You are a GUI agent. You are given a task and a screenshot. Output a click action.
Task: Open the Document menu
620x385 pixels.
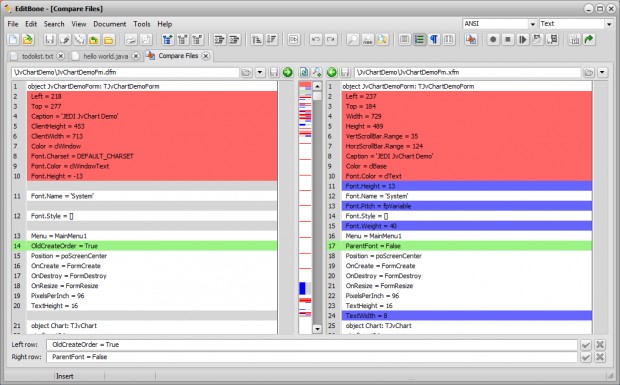coord(110,24)
